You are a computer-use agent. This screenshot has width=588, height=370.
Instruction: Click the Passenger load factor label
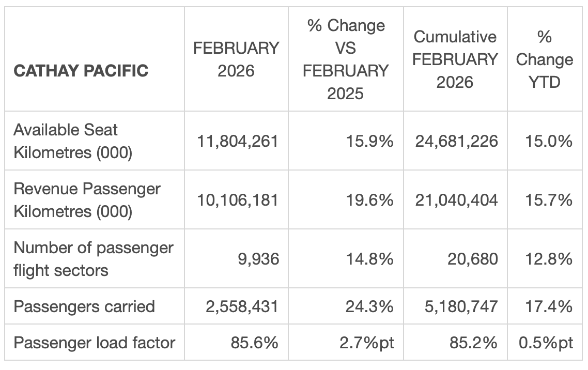coord(95,342)
